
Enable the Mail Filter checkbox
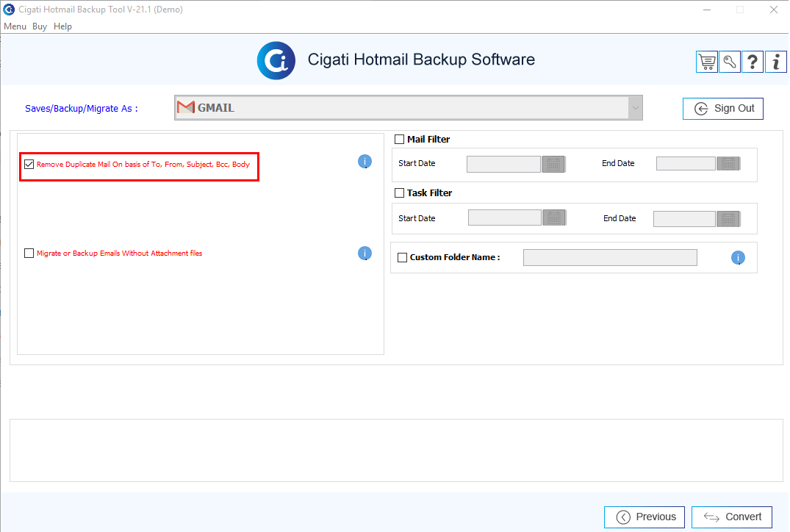coord(400,139)
